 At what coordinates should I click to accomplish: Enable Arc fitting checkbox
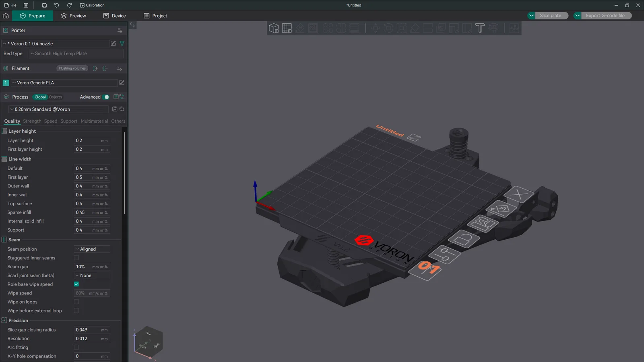[x=76, y=347]
